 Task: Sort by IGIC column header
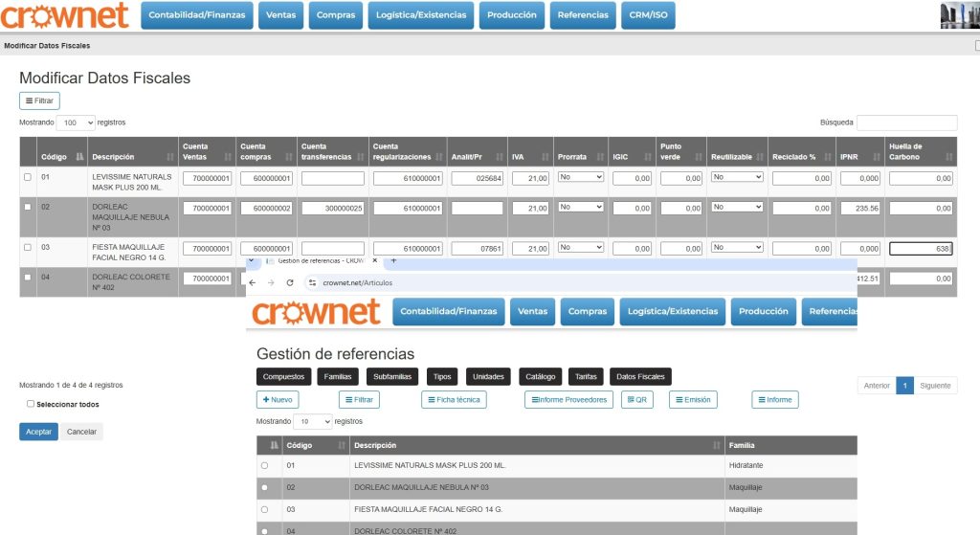632,151
